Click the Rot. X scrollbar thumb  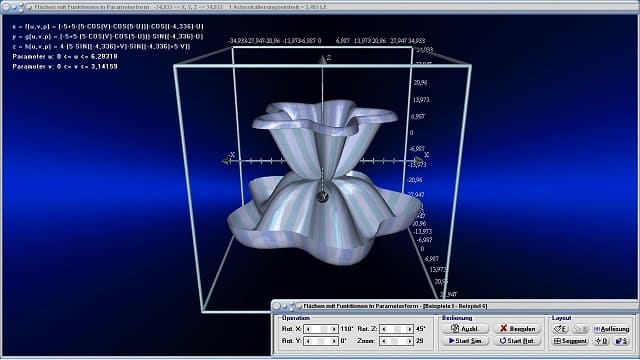point(324,329)
